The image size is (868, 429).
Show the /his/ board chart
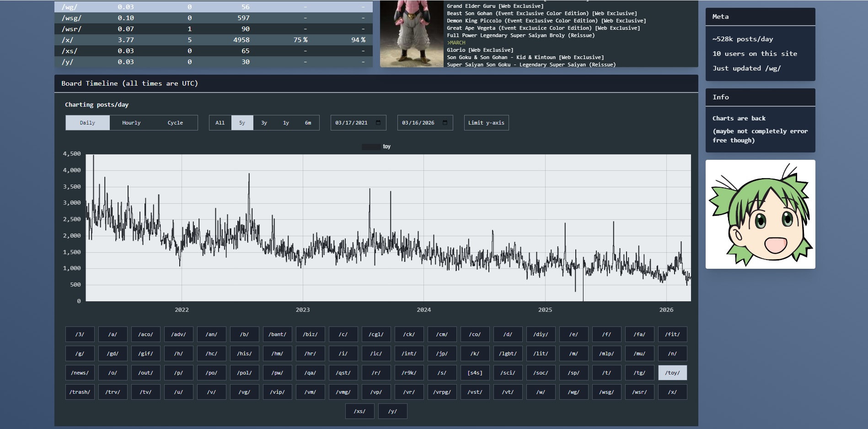[245, 353]
